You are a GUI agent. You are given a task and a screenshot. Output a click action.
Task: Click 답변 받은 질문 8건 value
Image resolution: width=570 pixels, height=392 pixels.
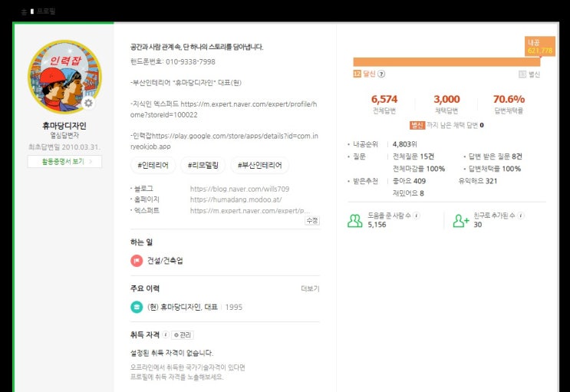tap(495, 156)
